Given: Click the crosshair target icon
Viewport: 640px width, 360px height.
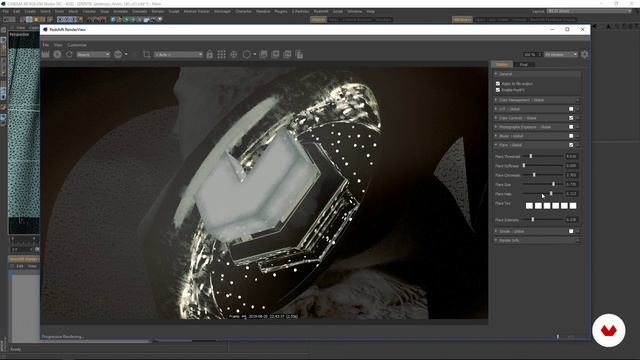Looking at the screenshot, I should (x=233, y=54).
